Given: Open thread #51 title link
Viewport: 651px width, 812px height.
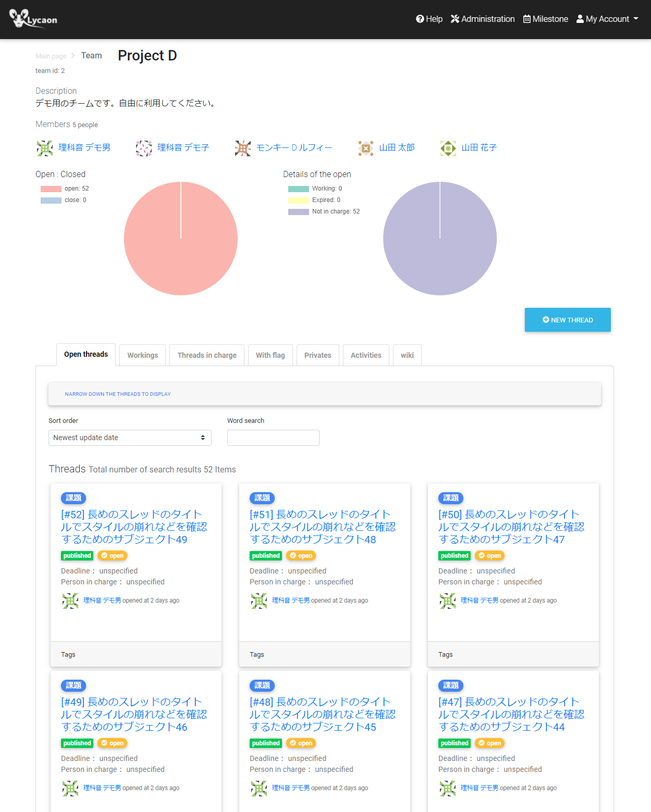Looking at the screenshot, I should (323, 527).
